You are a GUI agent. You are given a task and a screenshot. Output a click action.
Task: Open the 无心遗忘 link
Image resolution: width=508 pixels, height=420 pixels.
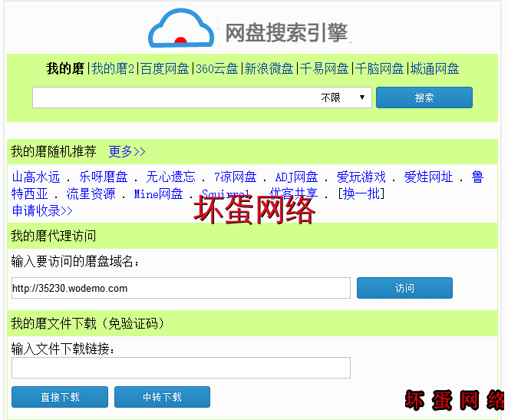[x=170, y=177]
